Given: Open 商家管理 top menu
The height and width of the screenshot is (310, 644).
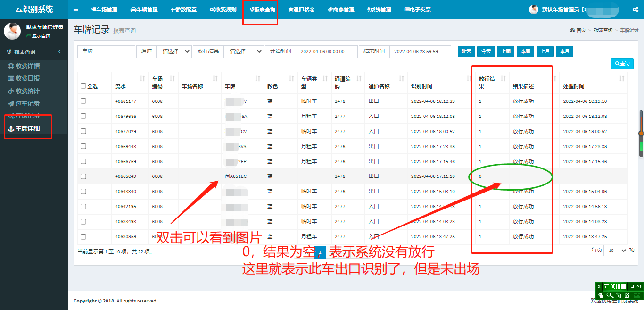Looking at the screenshot, I should [341, 9].
